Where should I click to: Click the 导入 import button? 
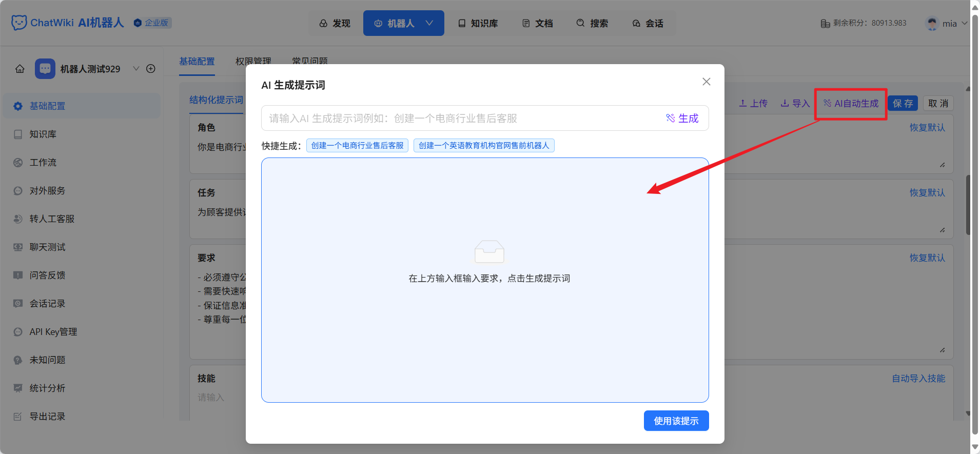click(795, 104)
